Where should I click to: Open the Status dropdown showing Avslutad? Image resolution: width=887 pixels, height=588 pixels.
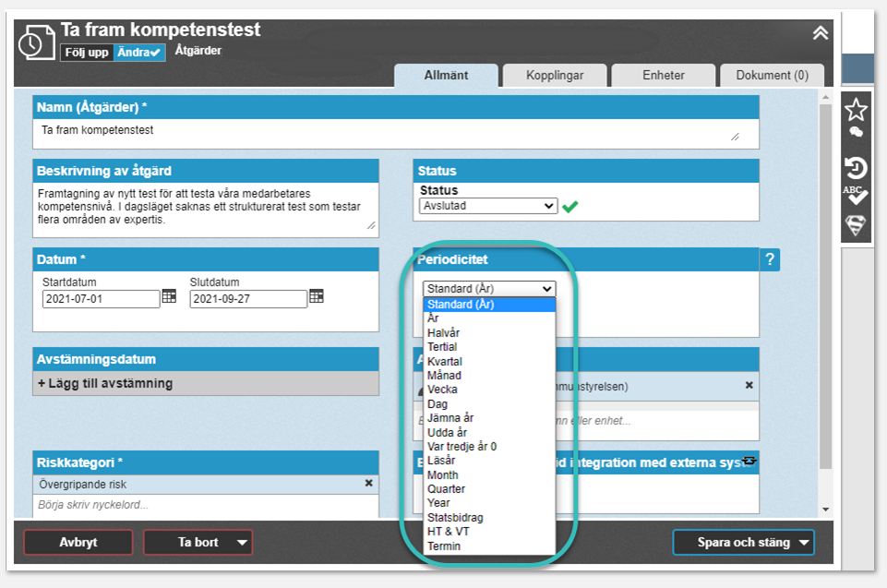[x=488, y=206]
